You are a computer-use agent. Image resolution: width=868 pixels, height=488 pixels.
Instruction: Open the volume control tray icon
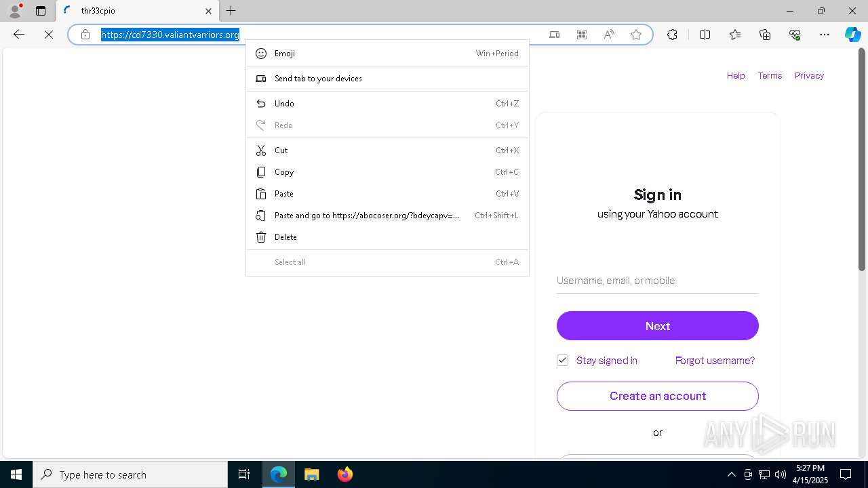pos(781,474)
